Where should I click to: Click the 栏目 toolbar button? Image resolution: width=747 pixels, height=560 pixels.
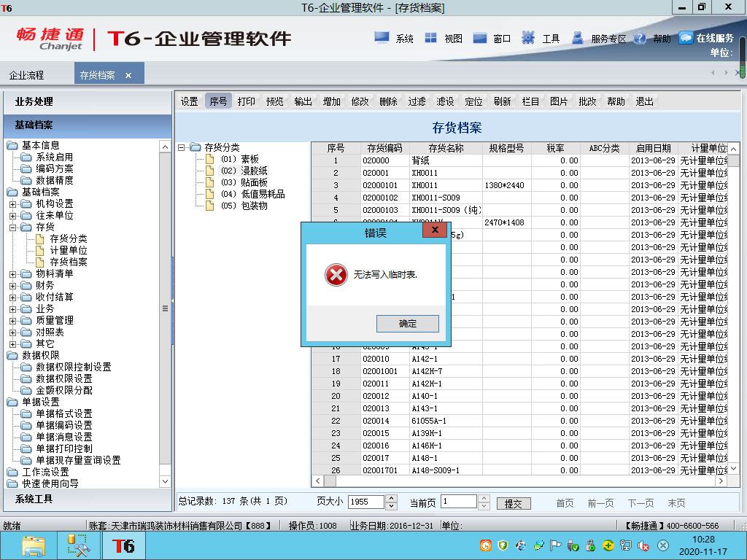pyautogui.click(x=531, y=101)
